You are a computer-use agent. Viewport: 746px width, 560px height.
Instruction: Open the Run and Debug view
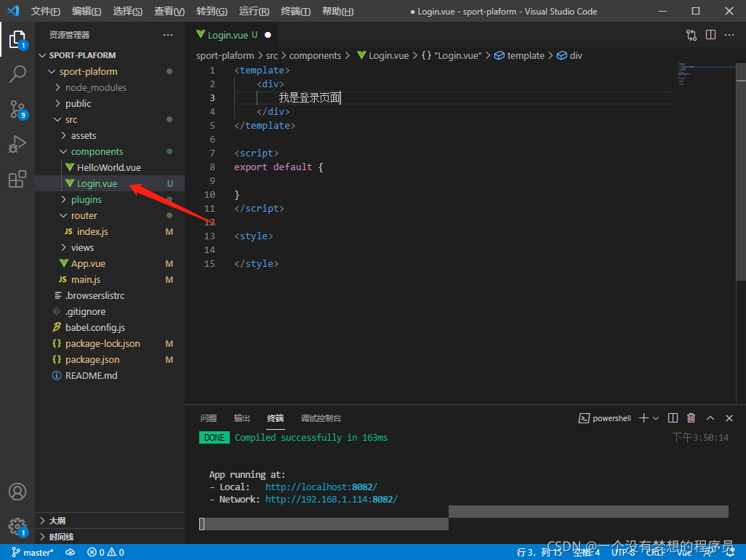tap(17, 144)
